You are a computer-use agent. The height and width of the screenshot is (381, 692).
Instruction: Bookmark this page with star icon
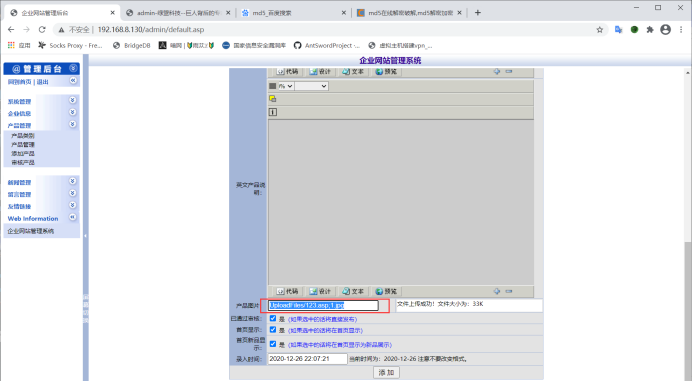599,30
